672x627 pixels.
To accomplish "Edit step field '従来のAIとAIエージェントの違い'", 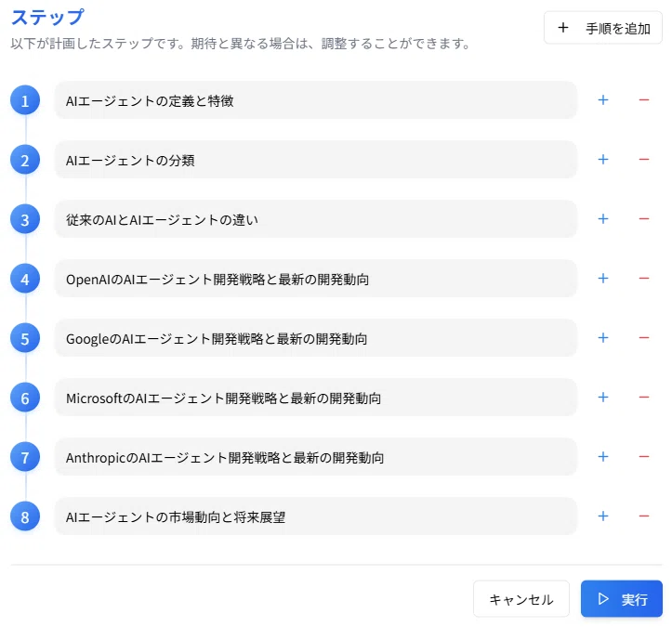I will [x=316, y=219].
